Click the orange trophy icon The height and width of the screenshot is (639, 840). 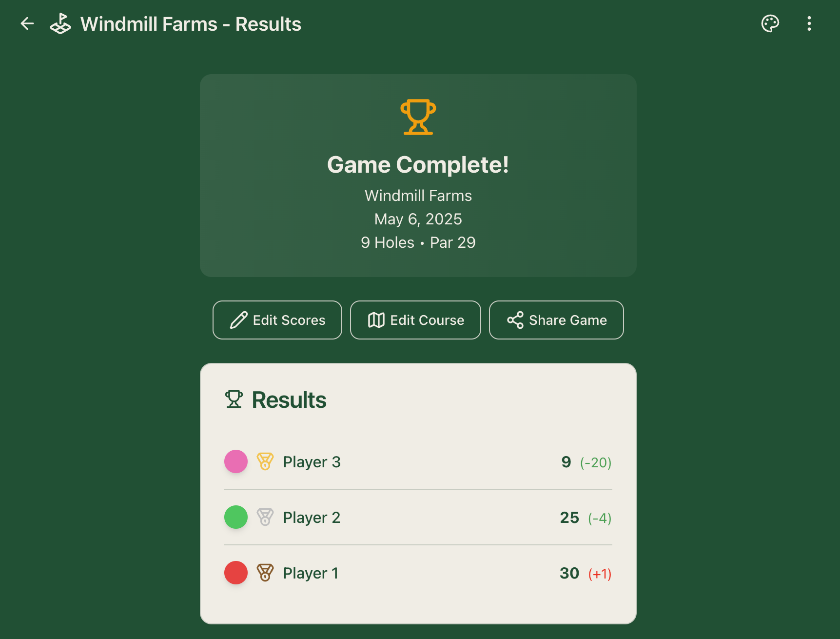coord(418,117)
